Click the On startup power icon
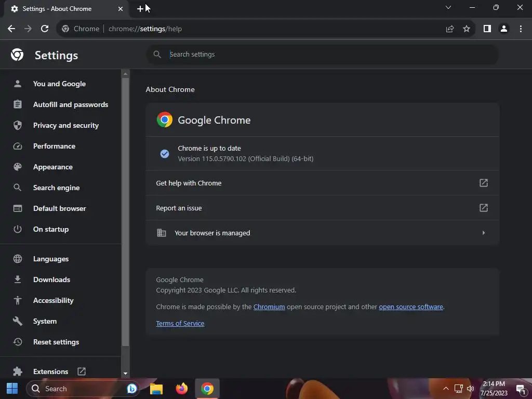532x399 pixels. pos(17,229)
